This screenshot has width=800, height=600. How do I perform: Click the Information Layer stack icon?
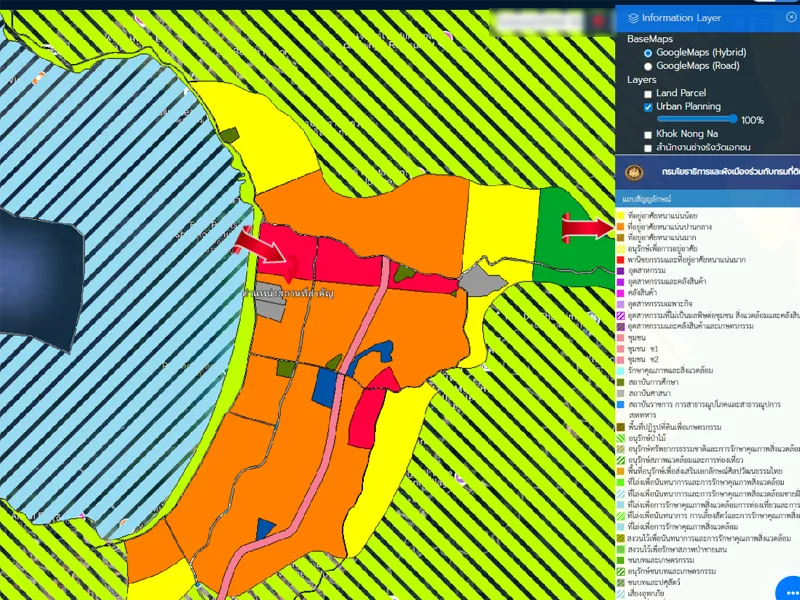[631, 17]
